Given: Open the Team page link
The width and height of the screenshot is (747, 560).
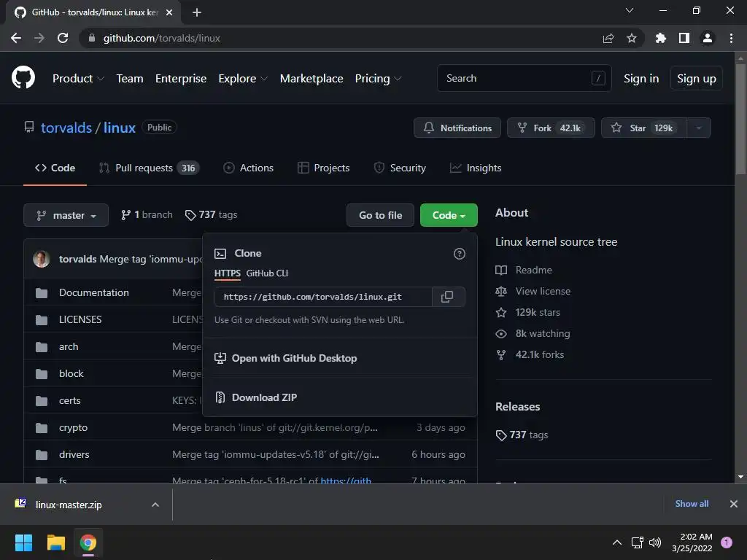Looking at the screenshot, I should coord(130,79).
